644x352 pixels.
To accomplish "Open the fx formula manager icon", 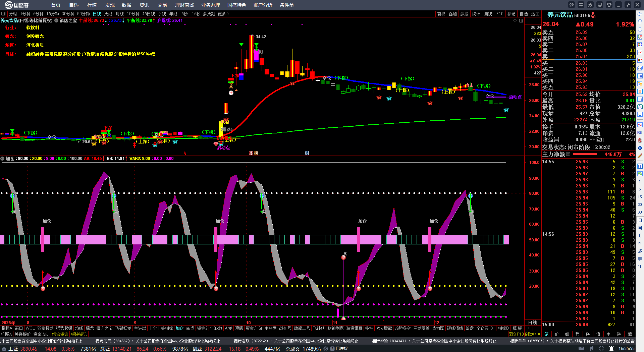I will tap(590, 5).
